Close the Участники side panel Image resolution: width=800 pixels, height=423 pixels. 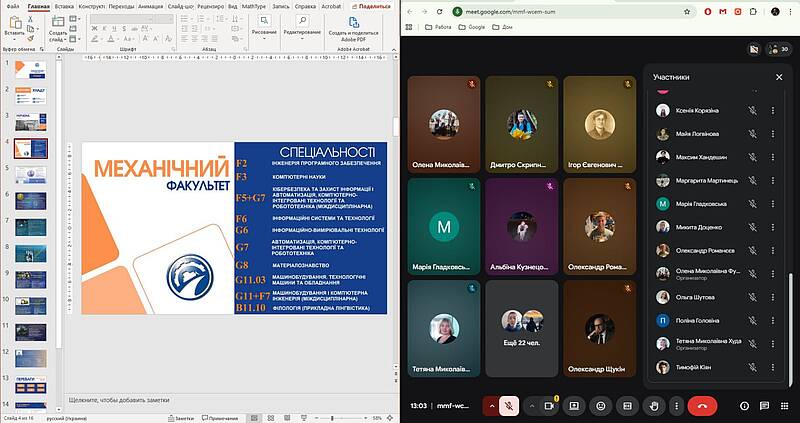(x=779, y=77)
